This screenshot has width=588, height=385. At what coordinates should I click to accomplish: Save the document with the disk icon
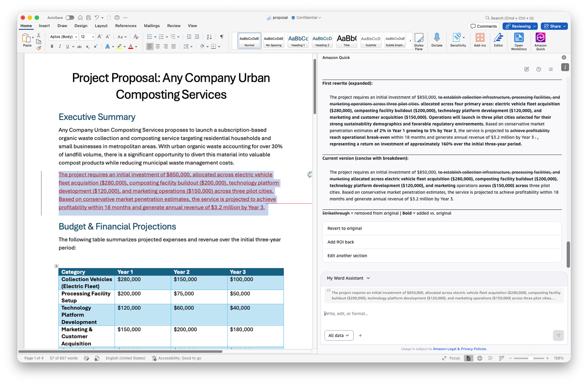pyautogui.click(x=88, y=17)
